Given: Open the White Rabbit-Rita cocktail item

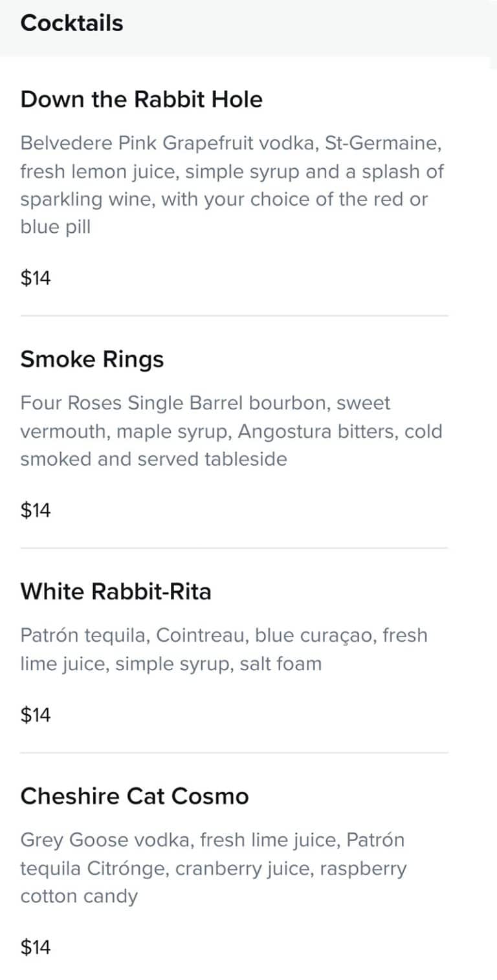Looking at the screenshot, I should pos(116,591).
